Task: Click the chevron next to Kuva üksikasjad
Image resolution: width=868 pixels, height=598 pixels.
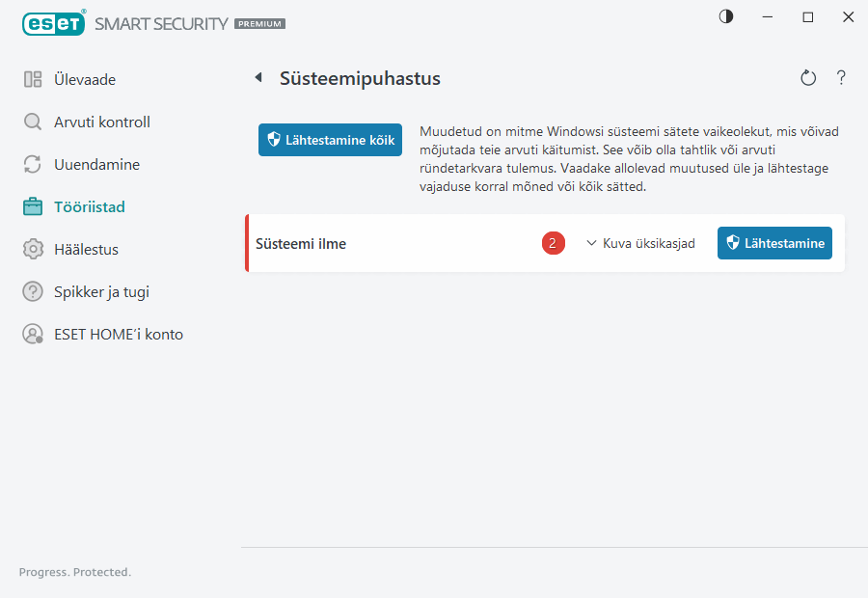Action: (589, 243)
